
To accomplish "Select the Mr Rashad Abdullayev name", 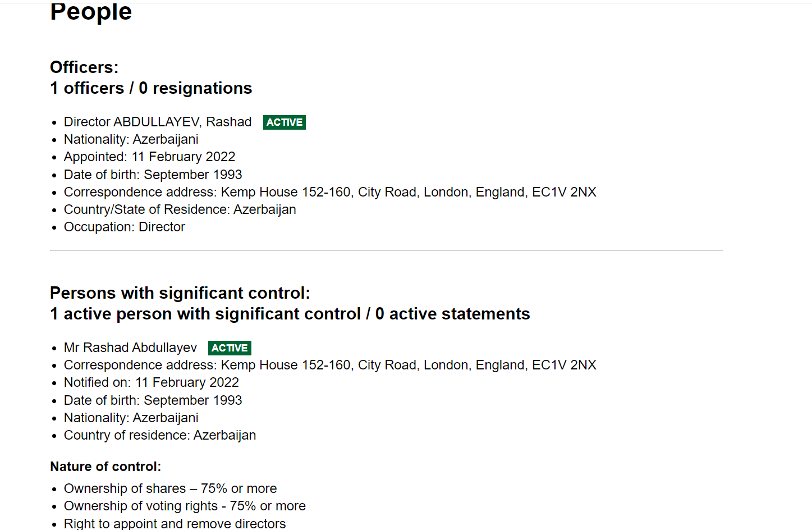I will [x=130, y=348].
